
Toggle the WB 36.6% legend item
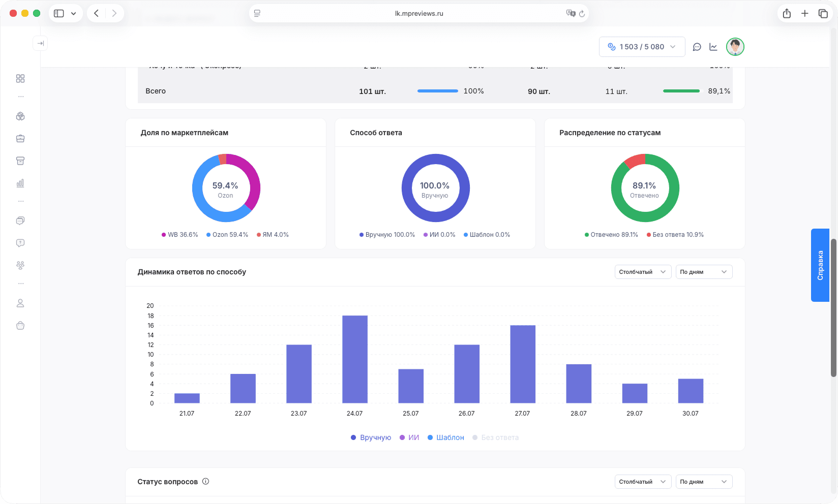180,235
